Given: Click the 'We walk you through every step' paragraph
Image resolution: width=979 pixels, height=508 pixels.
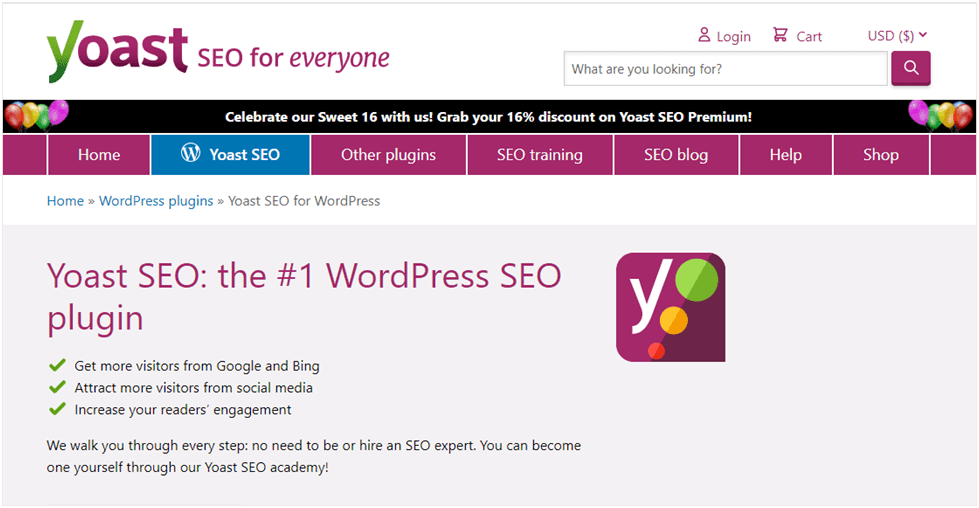Looking at the screenshot, I should click(x=314, y=456).
